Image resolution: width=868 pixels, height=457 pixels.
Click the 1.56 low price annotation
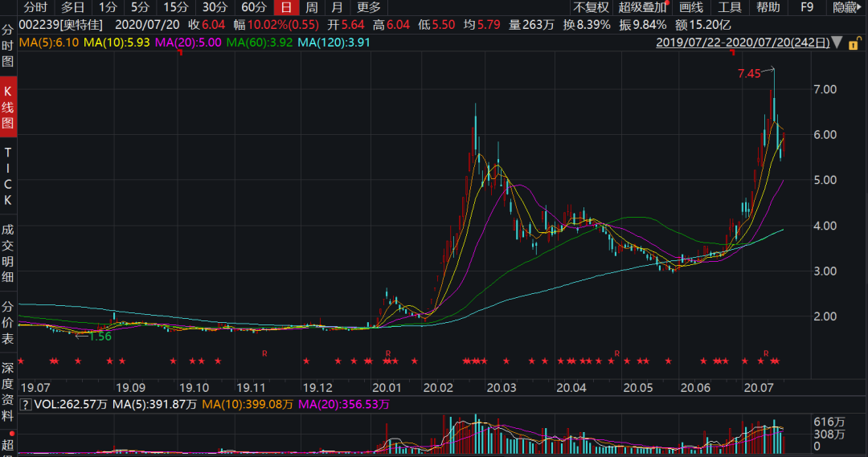(x=100, y=337)
